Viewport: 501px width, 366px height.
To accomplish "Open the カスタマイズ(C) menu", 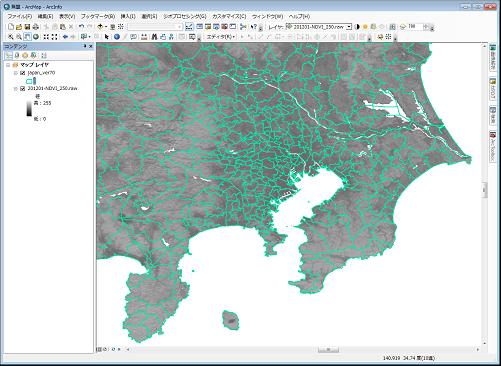I will pos(229,16).
